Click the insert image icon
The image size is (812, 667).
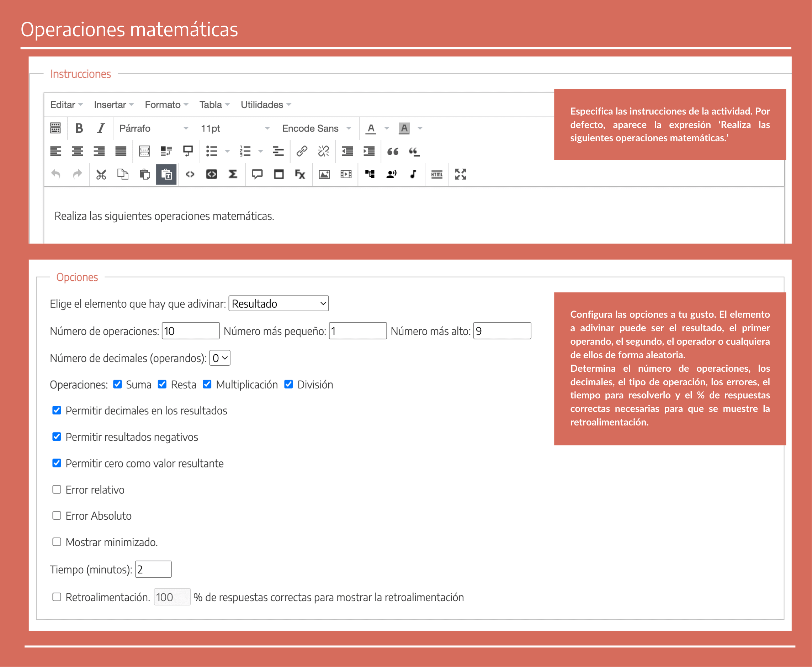coord(324,174)
